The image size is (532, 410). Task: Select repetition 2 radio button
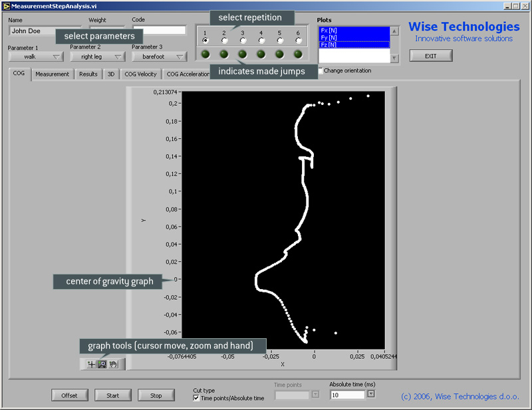pos(224,41)
